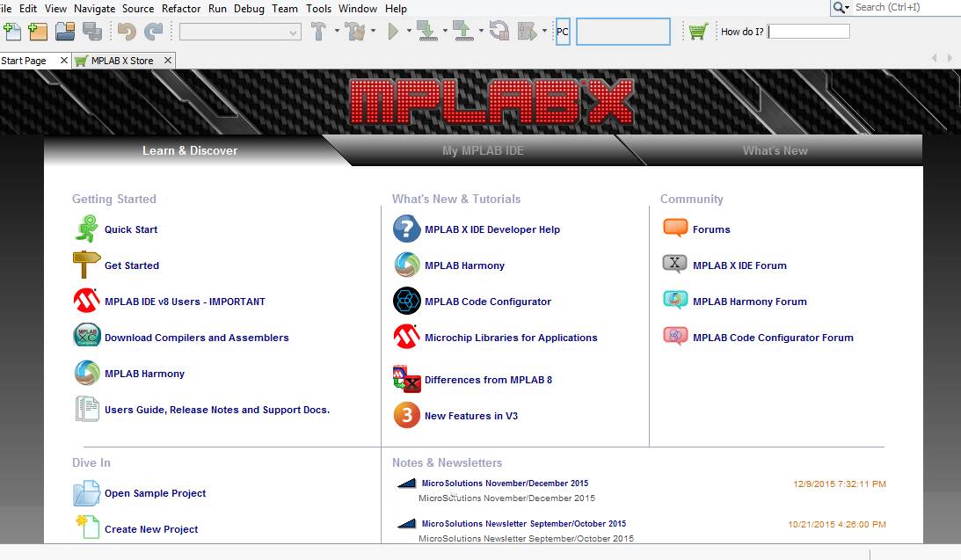Viewport: 961px width, 560px height.
Task: Click the New Features in V3 number icon
Action: (407, 416)
